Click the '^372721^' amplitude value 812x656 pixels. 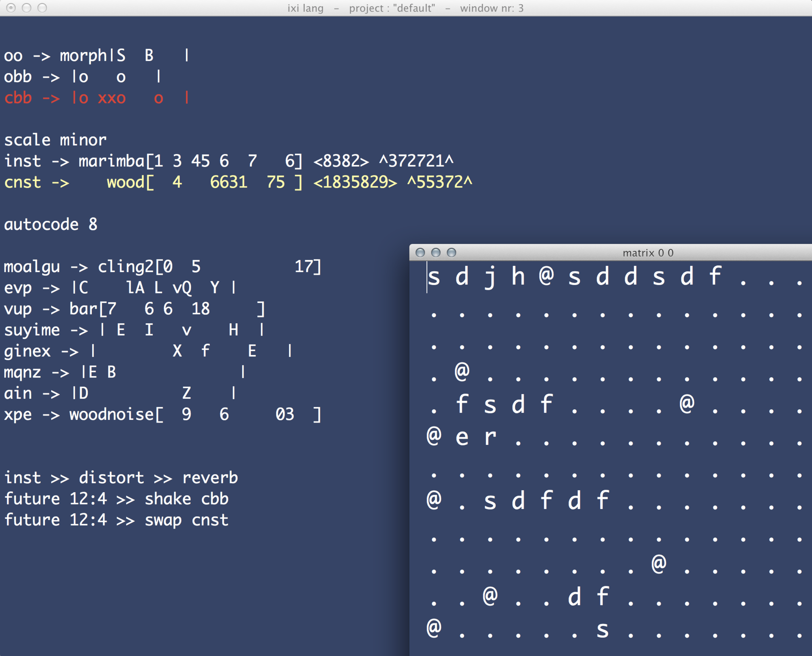pos(416,161)
